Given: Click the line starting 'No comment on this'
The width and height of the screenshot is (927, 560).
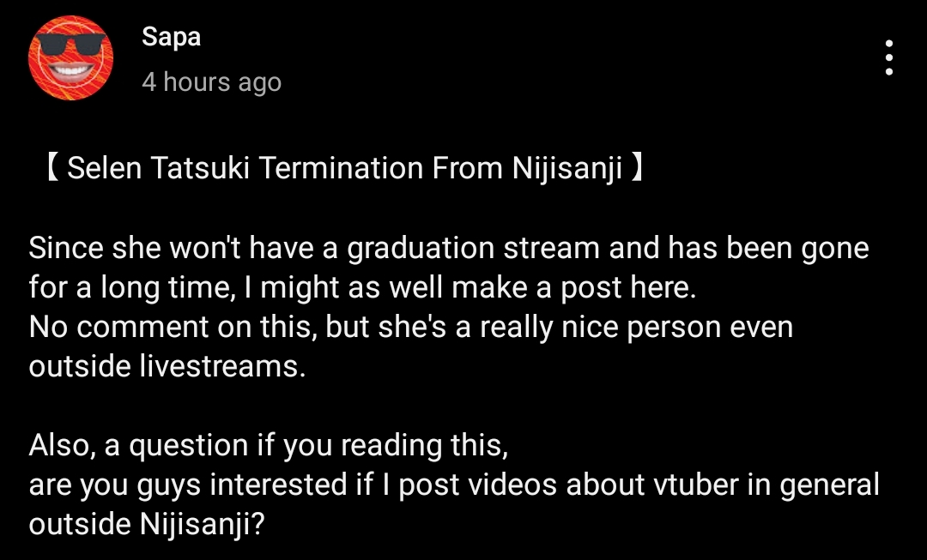Looking at the screenshot, I should tap(411, 327).
